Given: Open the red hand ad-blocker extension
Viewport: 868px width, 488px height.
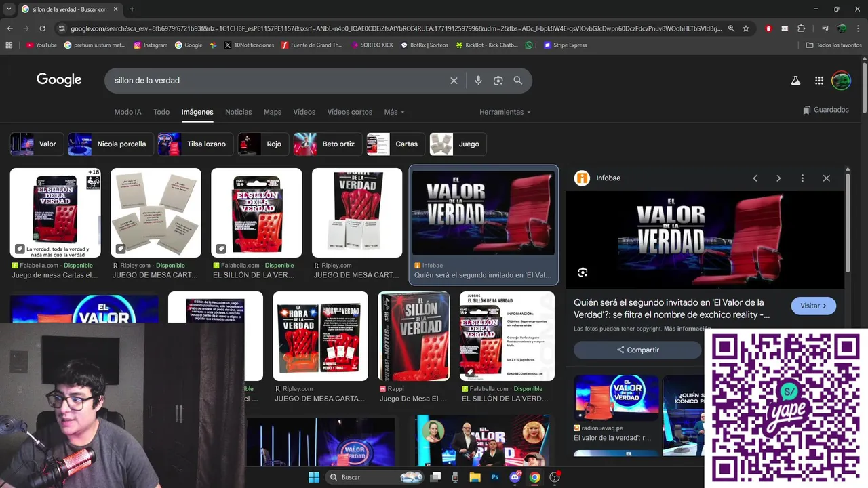Looking at the screenshot, I should click(x=768, y=28).
